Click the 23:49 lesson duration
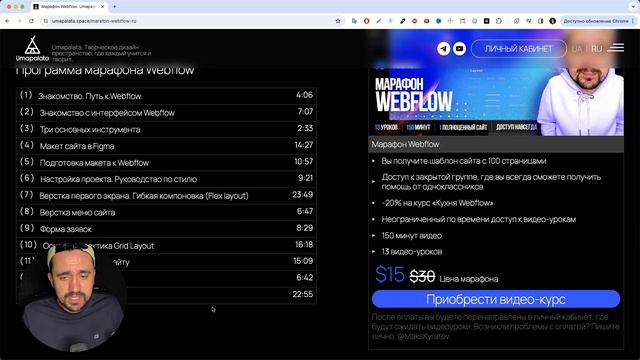The image size is (640, 360). 302,195
